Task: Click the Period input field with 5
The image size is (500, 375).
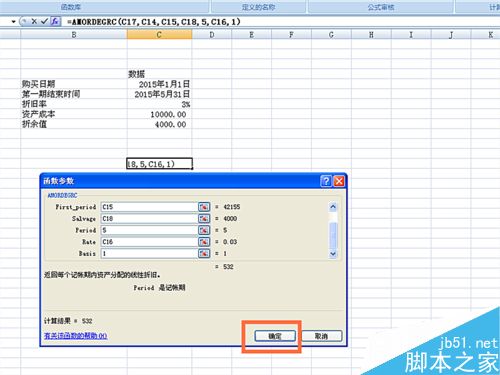Action: click(149, 230)
